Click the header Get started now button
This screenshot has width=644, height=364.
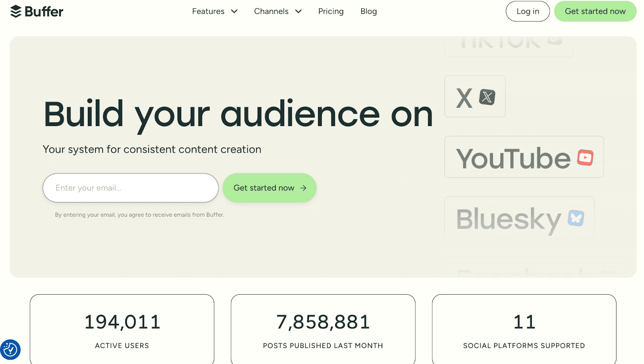595,11
